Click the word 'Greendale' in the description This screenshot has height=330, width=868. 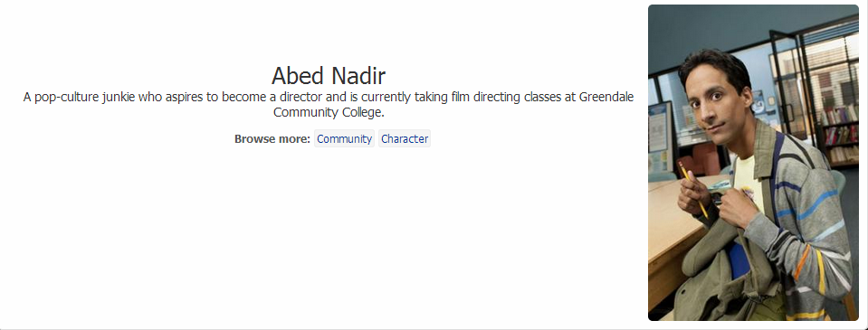tap(606, 98)
